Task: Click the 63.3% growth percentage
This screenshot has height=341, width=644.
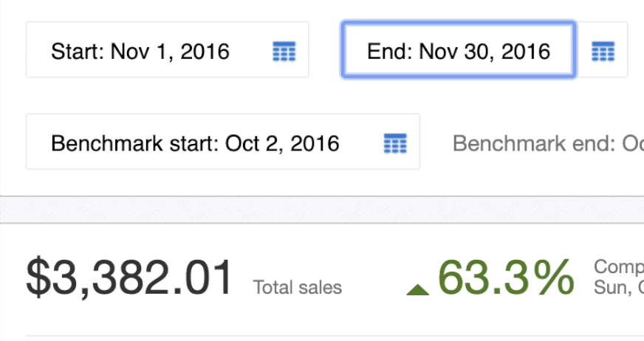Action: click(506, 278)
